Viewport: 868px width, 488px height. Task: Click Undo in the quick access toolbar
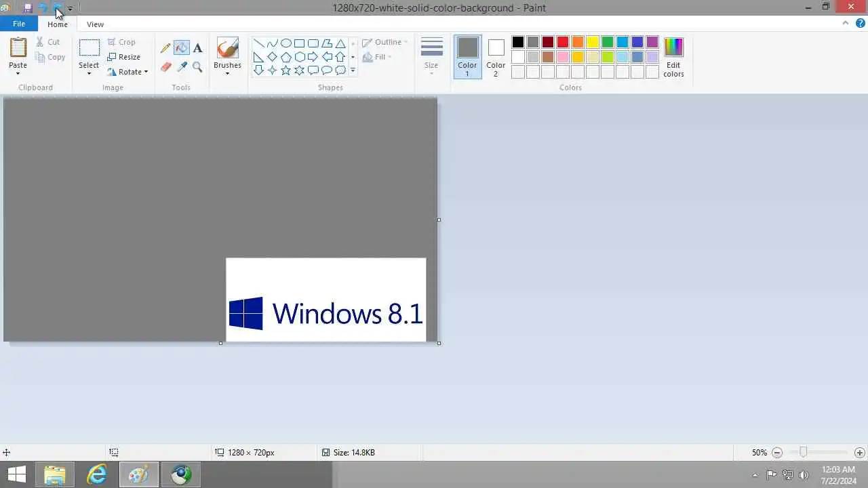click(x=43, y=8)
